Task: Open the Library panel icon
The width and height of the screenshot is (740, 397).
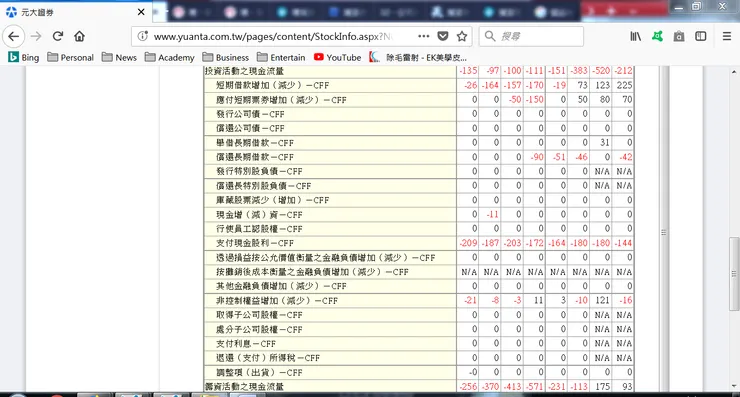Action: click(636, 36)
